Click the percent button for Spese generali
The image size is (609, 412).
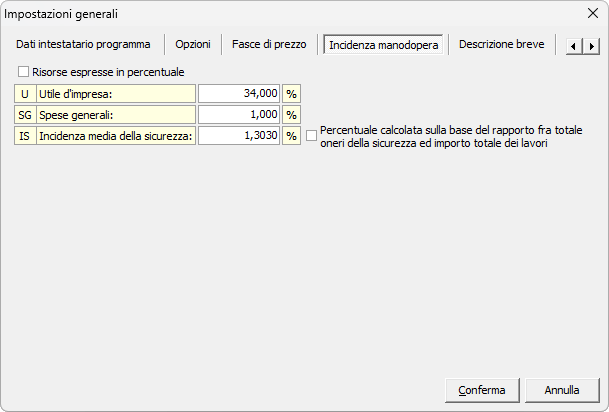pyautogui.click(x=292, y=115)
